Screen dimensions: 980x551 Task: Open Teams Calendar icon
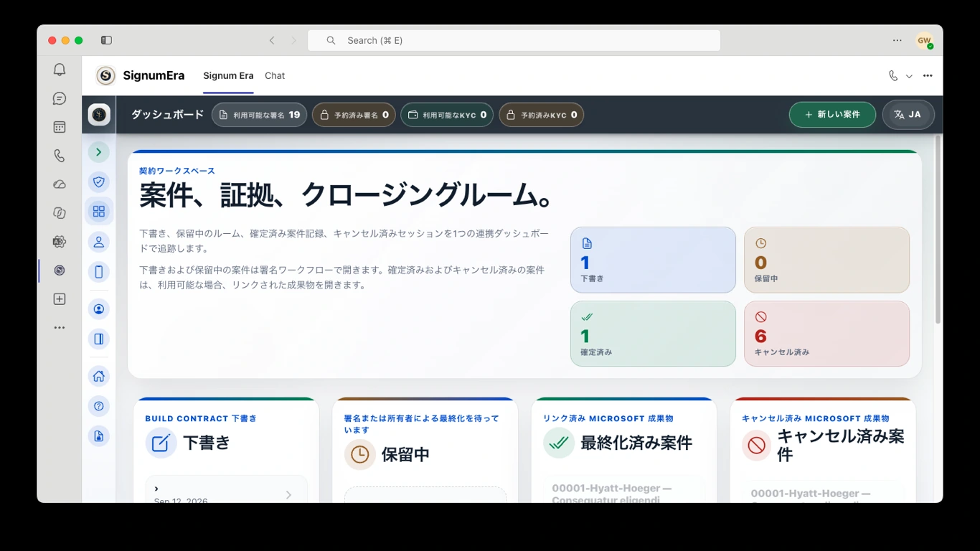point(60,127)
